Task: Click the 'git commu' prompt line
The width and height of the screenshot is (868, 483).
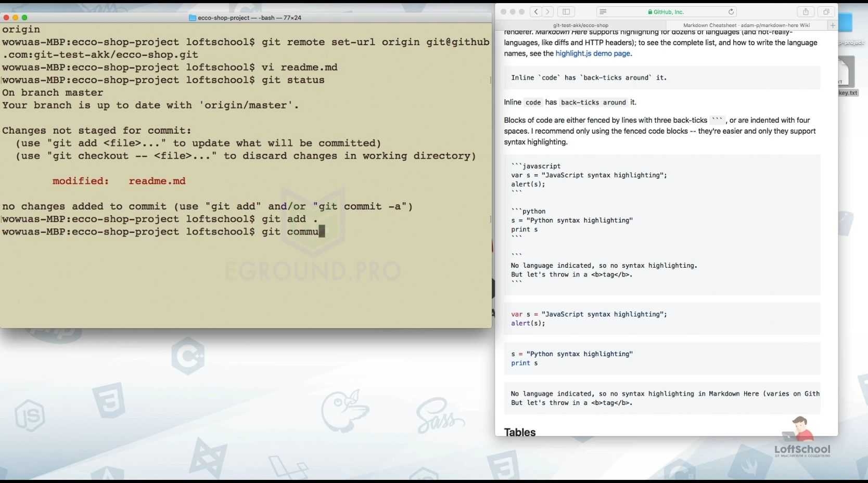Action: (x=163, y=232)
